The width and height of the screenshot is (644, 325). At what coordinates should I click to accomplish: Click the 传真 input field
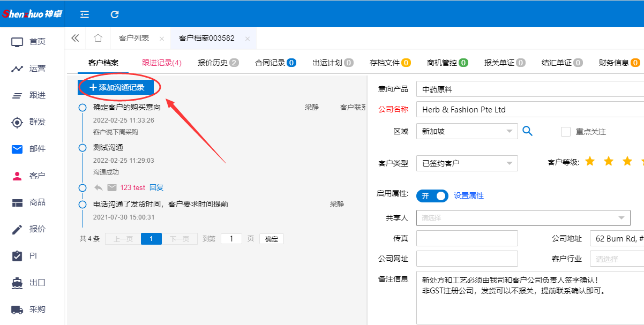point(467,238)
